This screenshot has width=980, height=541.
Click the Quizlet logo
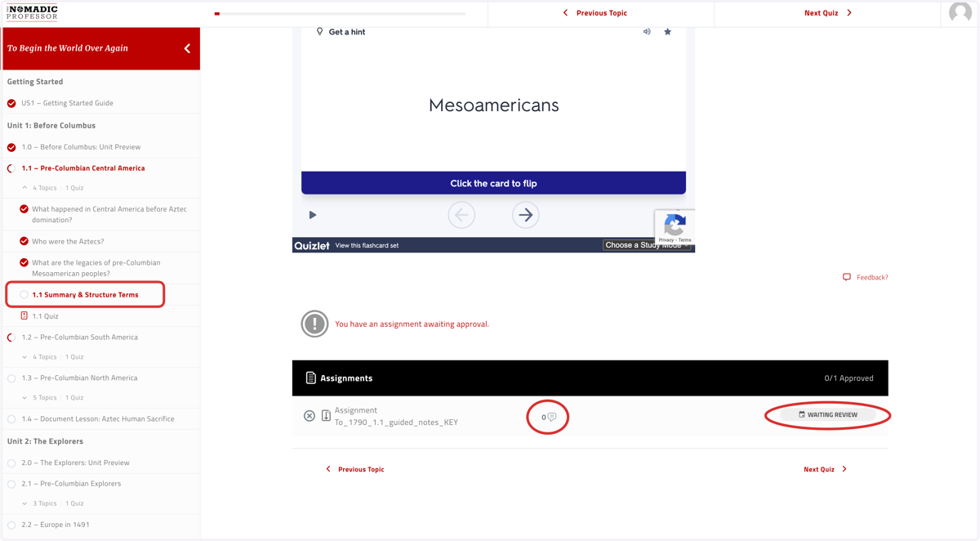312,245
